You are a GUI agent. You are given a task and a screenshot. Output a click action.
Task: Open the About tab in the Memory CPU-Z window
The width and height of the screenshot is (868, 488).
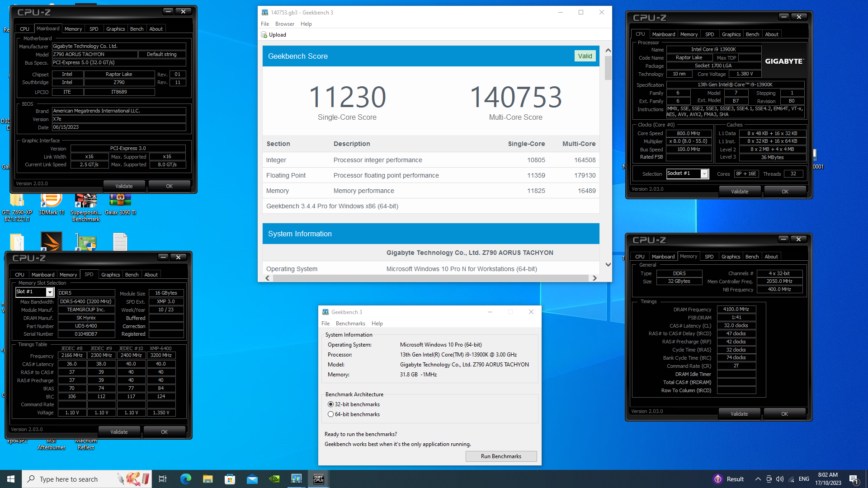[771, 257]
